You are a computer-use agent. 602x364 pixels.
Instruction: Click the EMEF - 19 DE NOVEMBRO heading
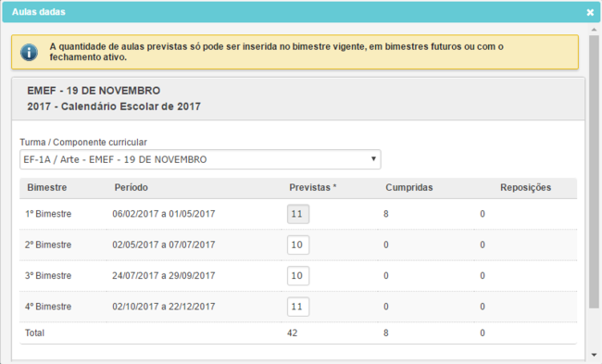coord(94,91)
